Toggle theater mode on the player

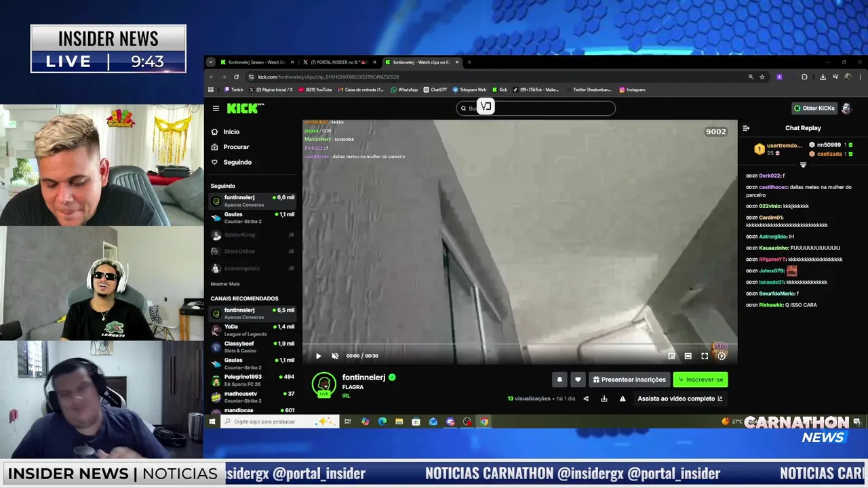[x=688, y=356]
